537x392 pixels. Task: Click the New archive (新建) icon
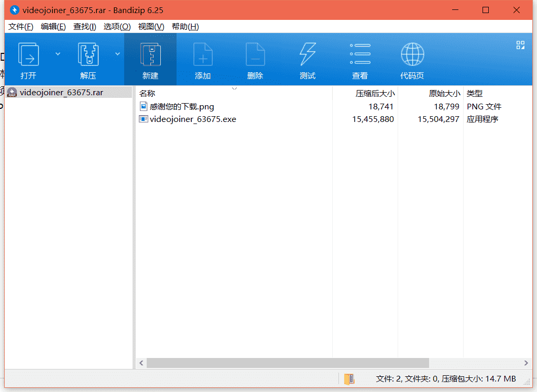pyautogui.click(x=150, y=54)
